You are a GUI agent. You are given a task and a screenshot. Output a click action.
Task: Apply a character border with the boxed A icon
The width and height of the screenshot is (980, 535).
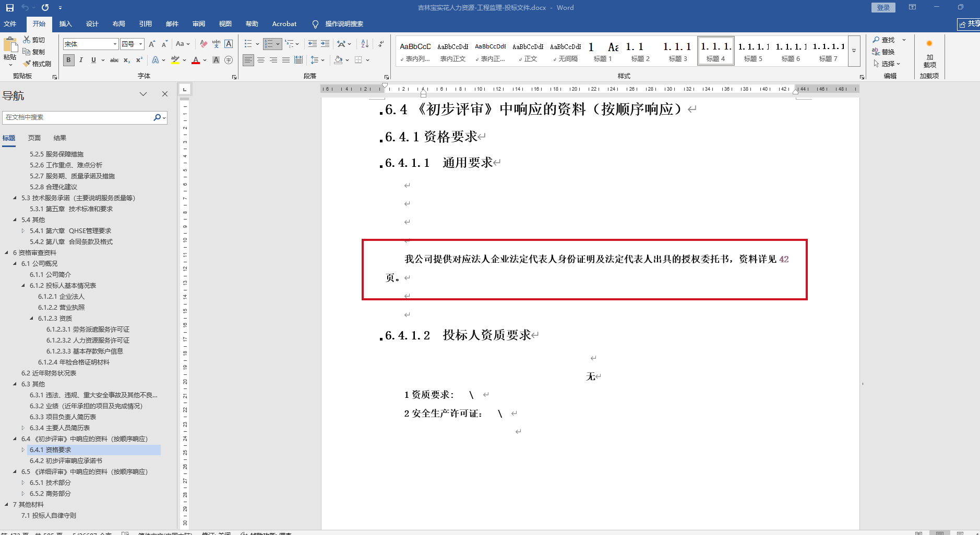[x=229, y=44]
